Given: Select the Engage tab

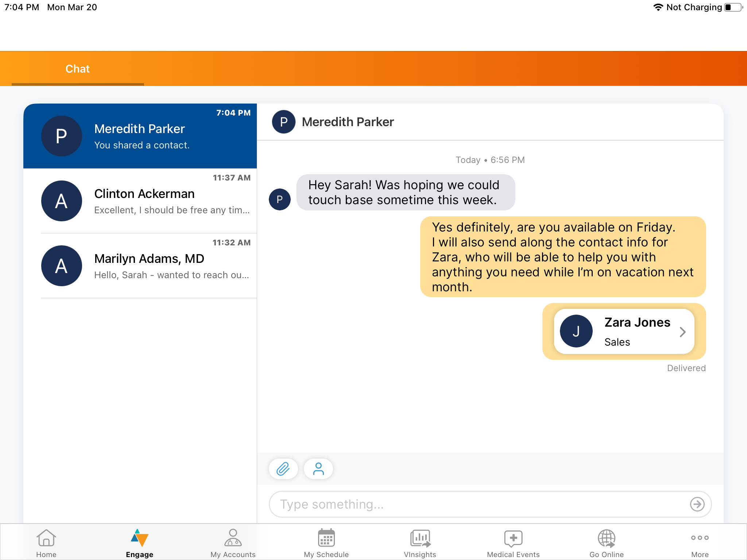Looking at the screenshot, I should click(x=139, y=543).
